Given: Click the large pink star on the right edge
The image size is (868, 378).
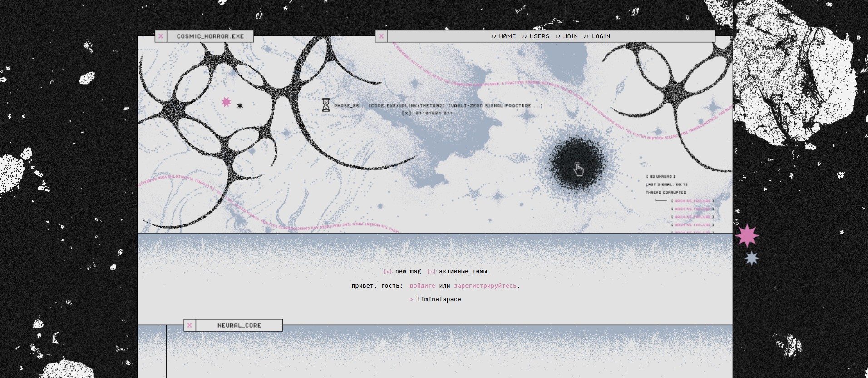Looking at the screenshot, I should click(747, 235).
